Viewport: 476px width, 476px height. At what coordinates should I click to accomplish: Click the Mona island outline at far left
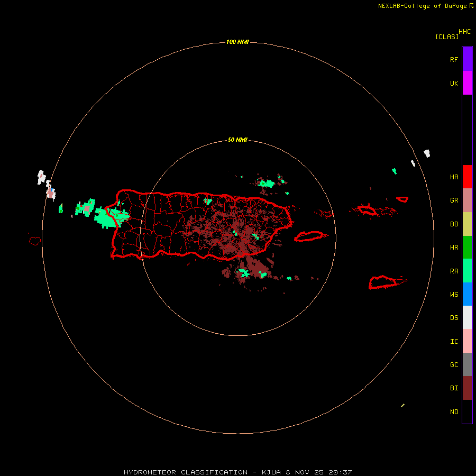pos(34,241)
